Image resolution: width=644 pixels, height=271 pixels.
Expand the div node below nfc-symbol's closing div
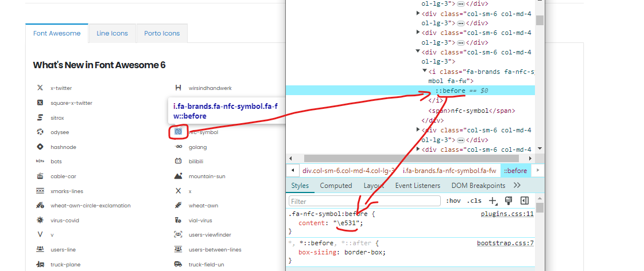418,130
